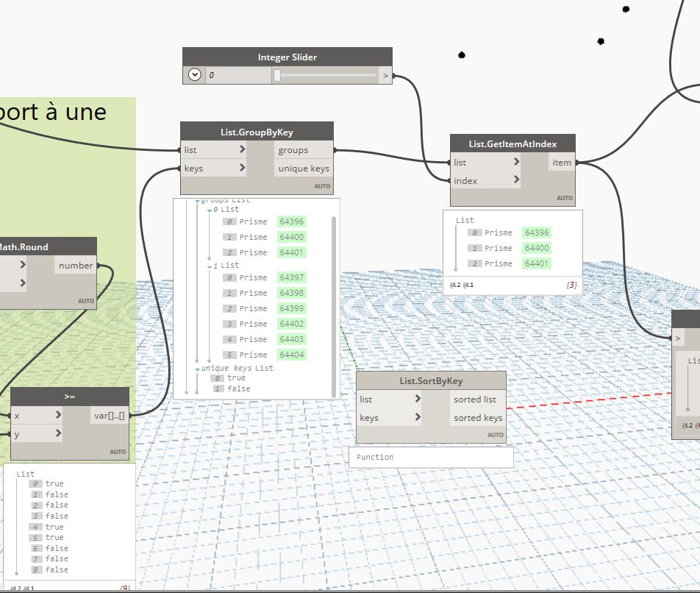The width and height of the screenshot is (700, 593).
Task: Click the Integer Slider handle
Action: click(277, 75)
